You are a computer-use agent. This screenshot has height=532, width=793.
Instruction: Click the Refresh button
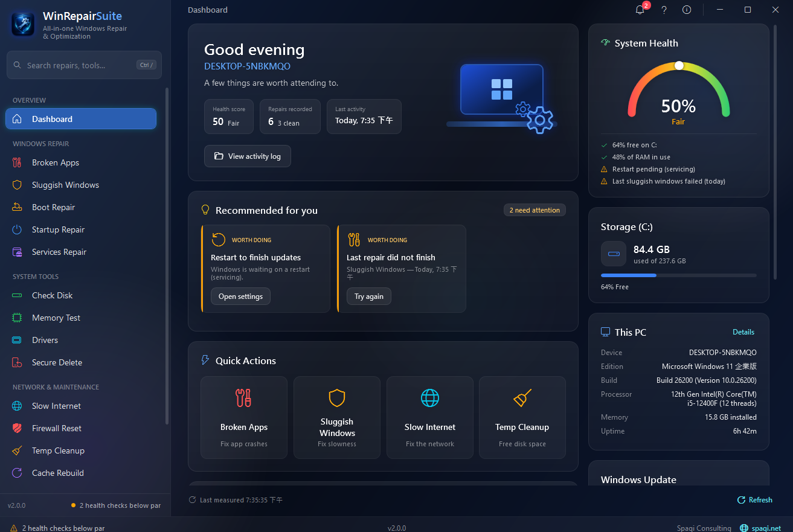click(755, 500)
